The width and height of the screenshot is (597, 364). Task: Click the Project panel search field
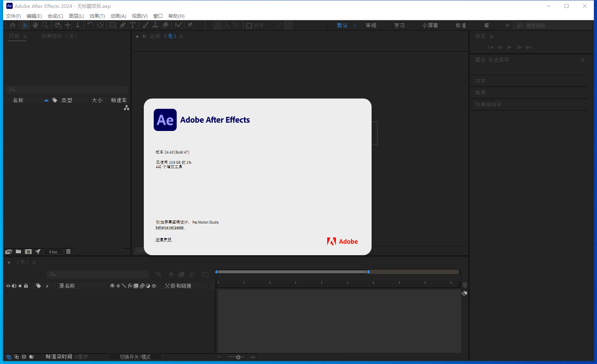(x=67, y=90)
